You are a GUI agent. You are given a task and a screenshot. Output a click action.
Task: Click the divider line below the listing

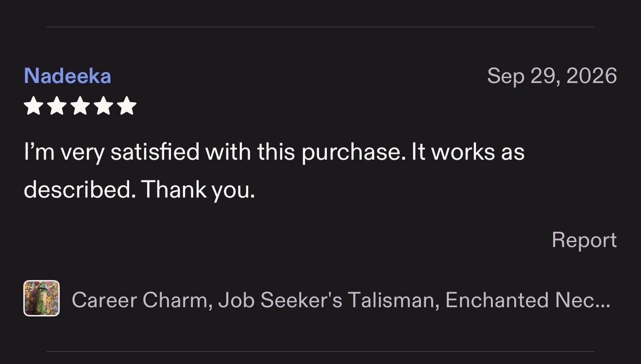tap(320, 351)
